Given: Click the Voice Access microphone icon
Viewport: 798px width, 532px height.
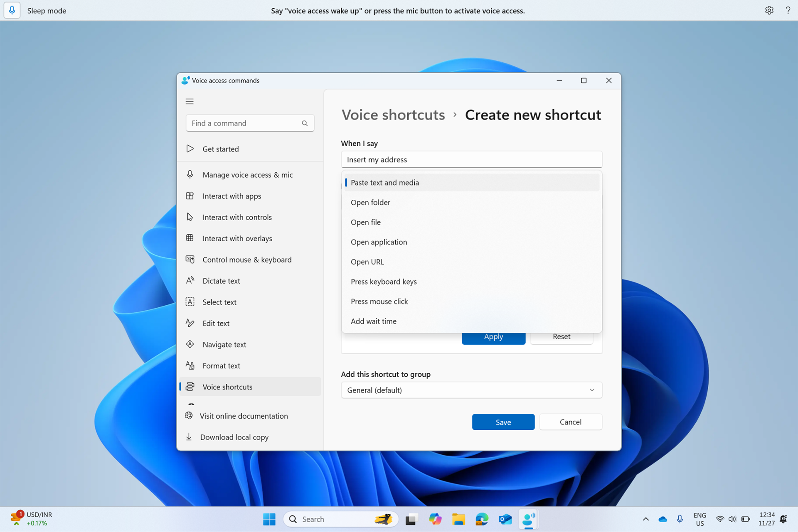Looking at the screenshot, I should 12,10.
